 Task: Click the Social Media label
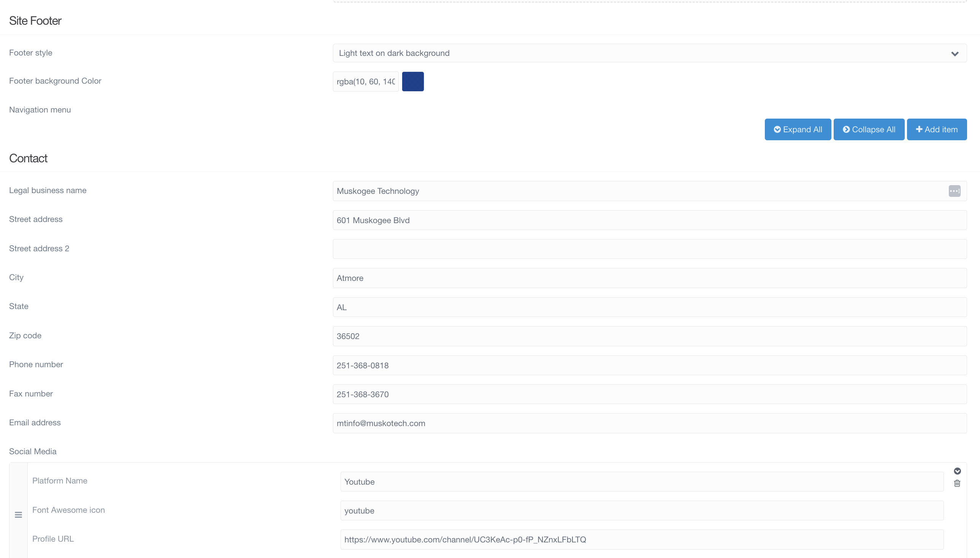coord(33,452)
